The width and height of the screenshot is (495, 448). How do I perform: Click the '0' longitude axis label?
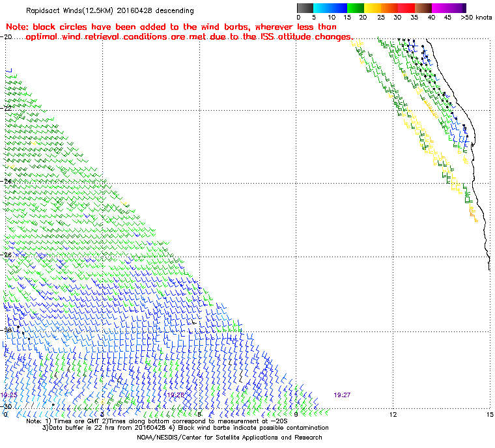5,414
